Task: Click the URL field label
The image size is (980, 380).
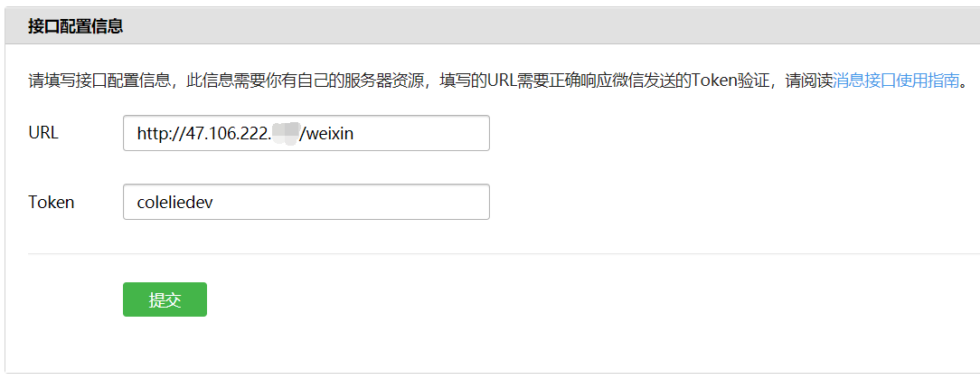Action: point(43,132)
